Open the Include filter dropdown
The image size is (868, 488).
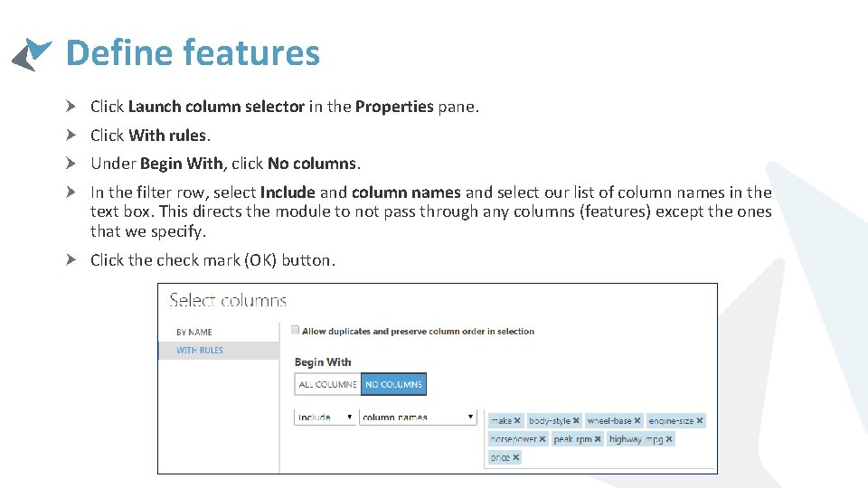pyautogui.click(x=325, y=418)
